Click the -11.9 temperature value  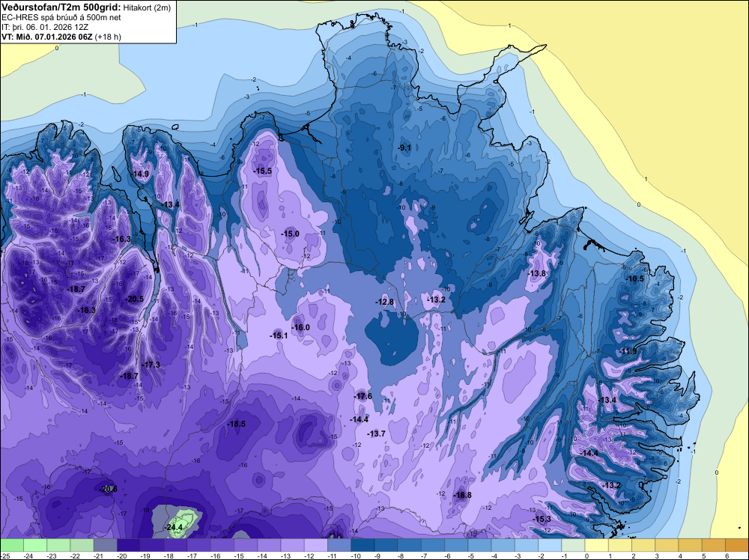[x=628, y=351]
